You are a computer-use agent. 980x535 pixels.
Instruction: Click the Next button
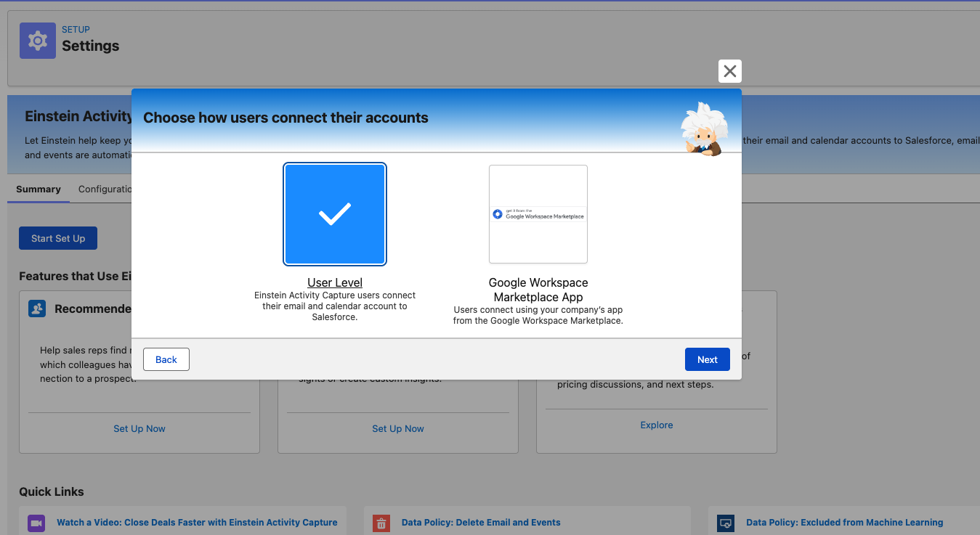coord(707,359)
